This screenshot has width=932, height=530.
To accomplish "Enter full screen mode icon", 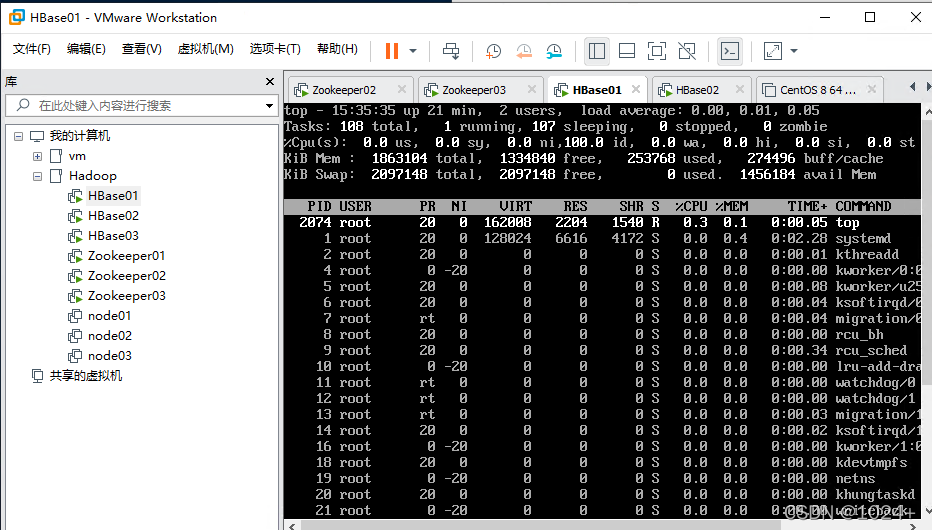I will [x=657, y=51].
